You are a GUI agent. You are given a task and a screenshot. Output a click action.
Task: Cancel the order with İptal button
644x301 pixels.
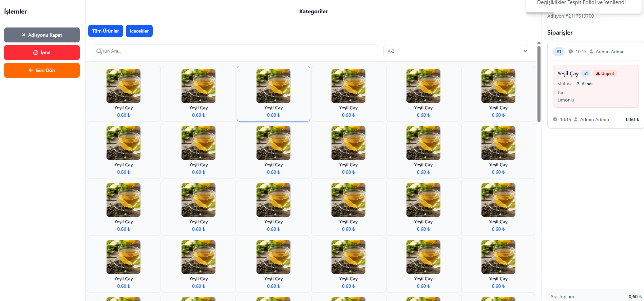point(42,53)
